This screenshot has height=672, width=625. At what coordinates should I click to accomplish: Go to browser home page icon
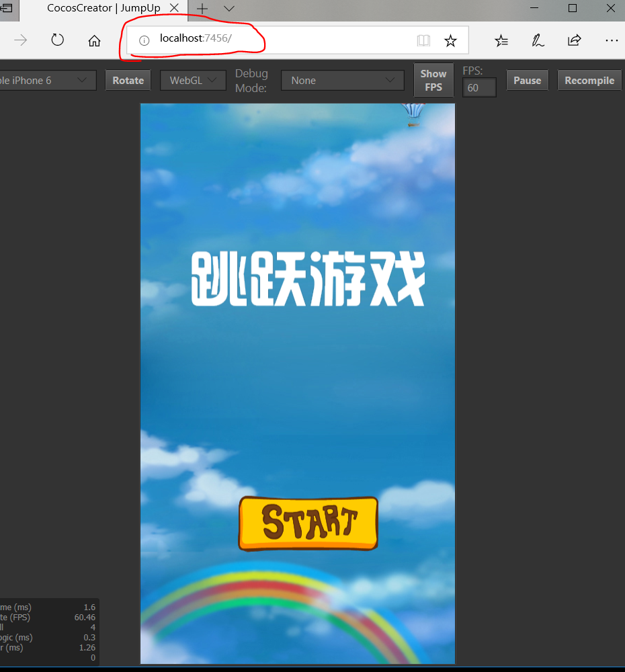(94, 41)
